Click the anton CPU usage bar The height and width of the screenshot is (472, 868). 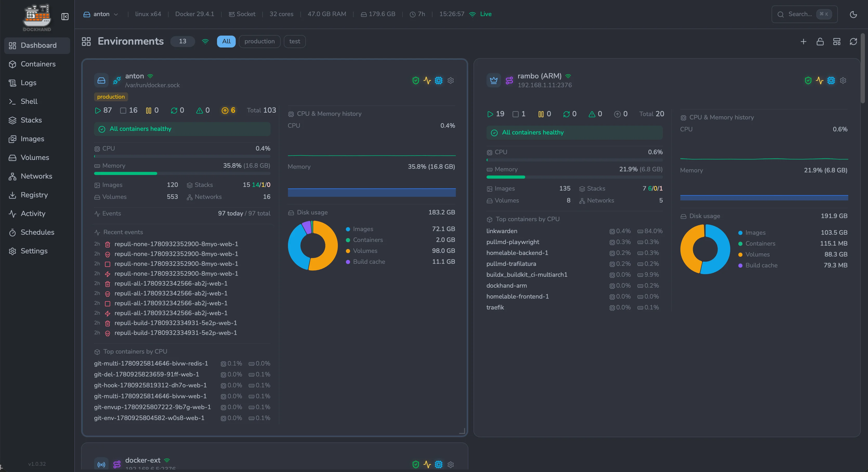(182, 157)
